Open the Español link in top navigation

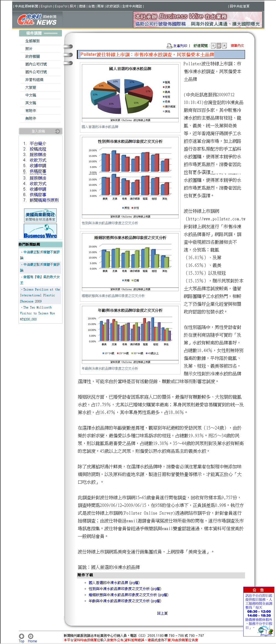tap(61, 6)
